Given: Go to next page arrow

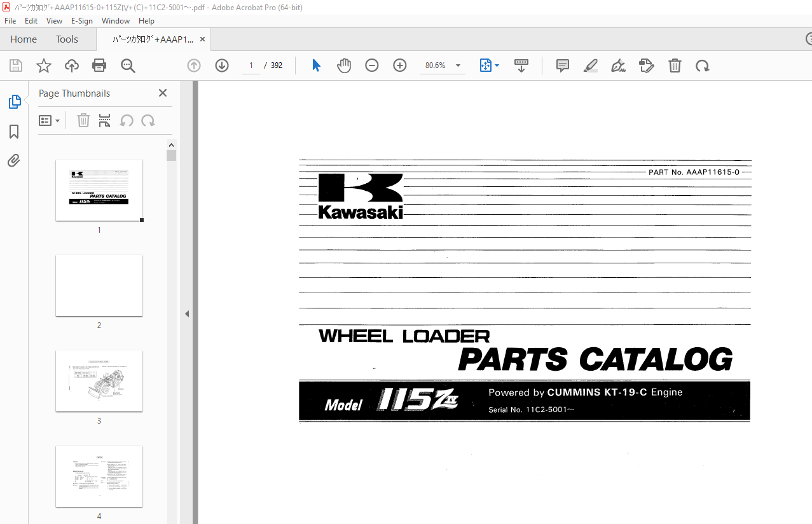Looking at the screenshot, I should click(x=222, y=65).
